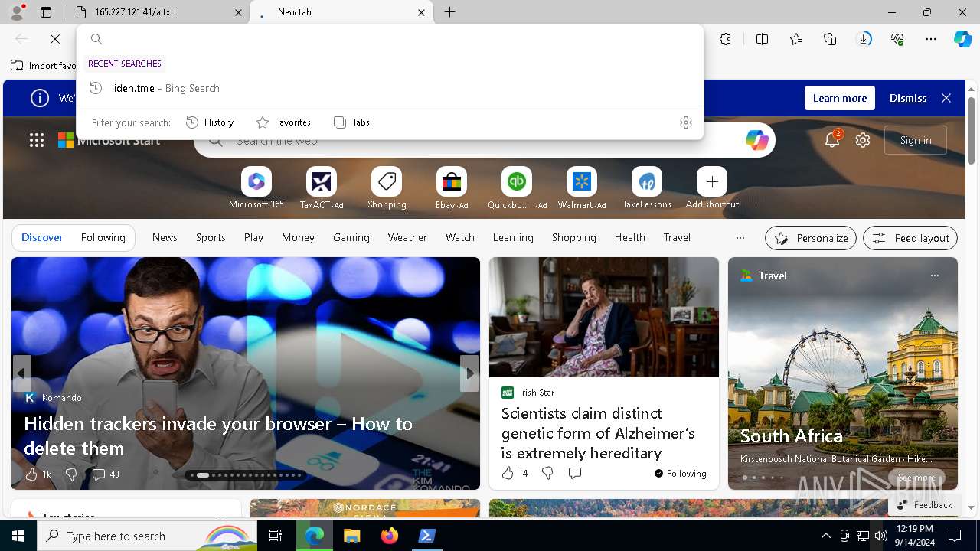This screenshot has width=980, height=551.
Task: Open the Shopping shortcut tile
Action: coord(387,182)
